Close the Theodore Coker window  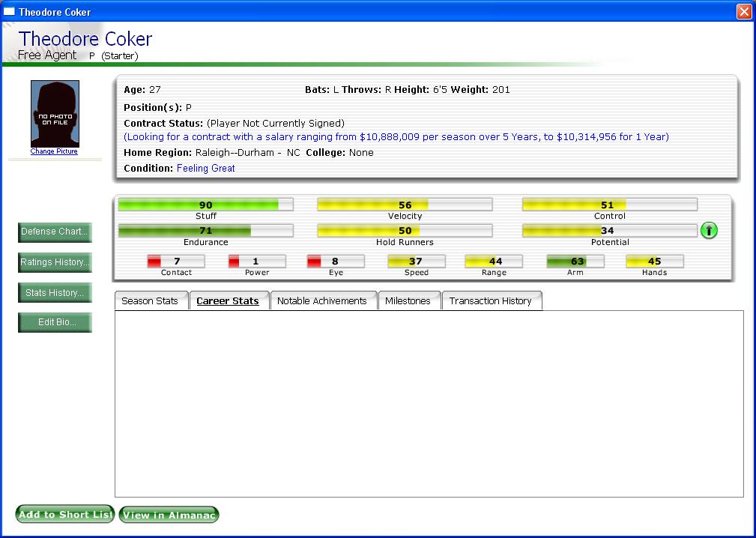(x=744, y=11)
